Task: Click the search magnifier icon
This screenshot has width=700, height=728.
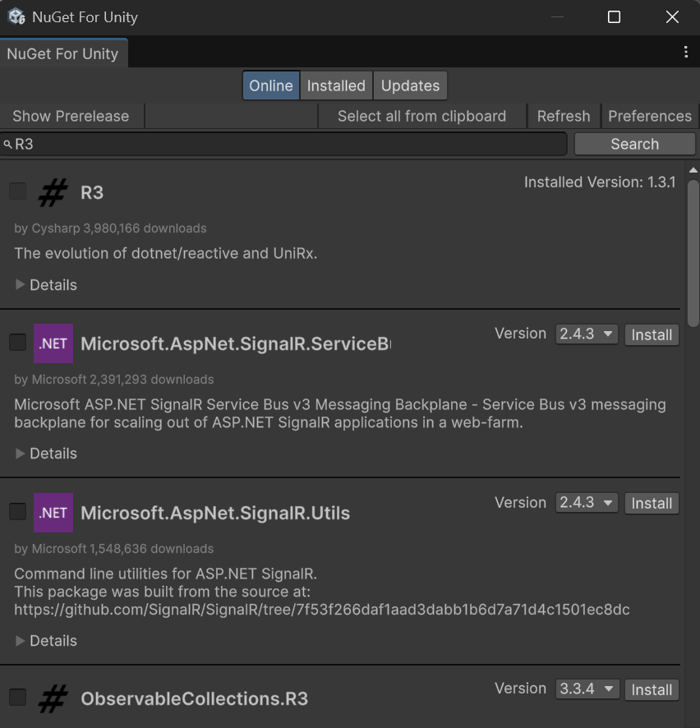Action: 7,145
